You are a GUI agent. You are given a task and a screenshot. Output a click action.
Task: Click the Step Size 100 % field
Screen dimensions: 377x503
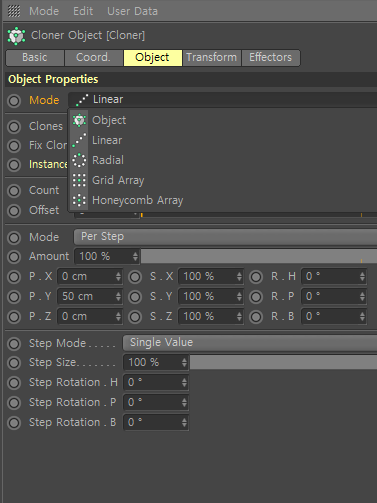click(156, 362)
